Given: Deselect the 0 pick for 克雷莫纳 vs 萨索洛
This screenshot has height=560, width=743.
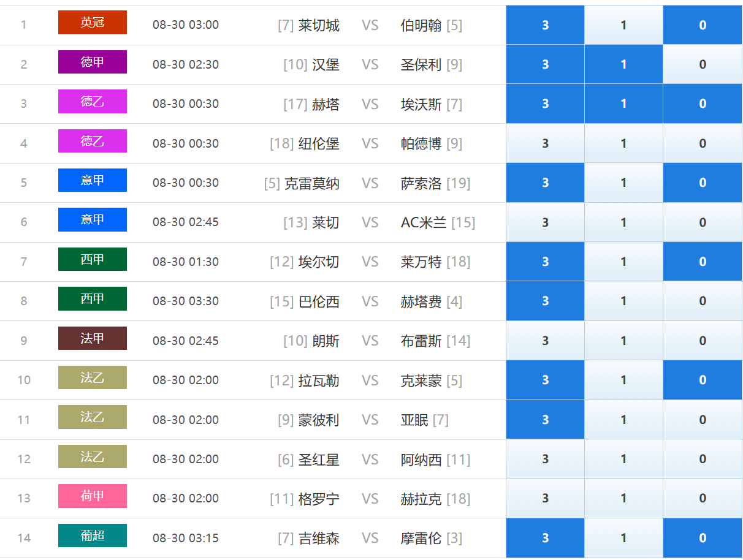Looking at the screenshot, I should [703, 183].
